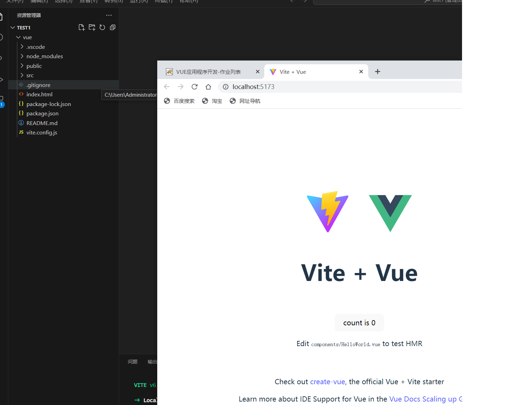Click the 资源管理器 panel title
Image resolution: width=532 pixels, height=405 pixels.
[x=29, y=15]
